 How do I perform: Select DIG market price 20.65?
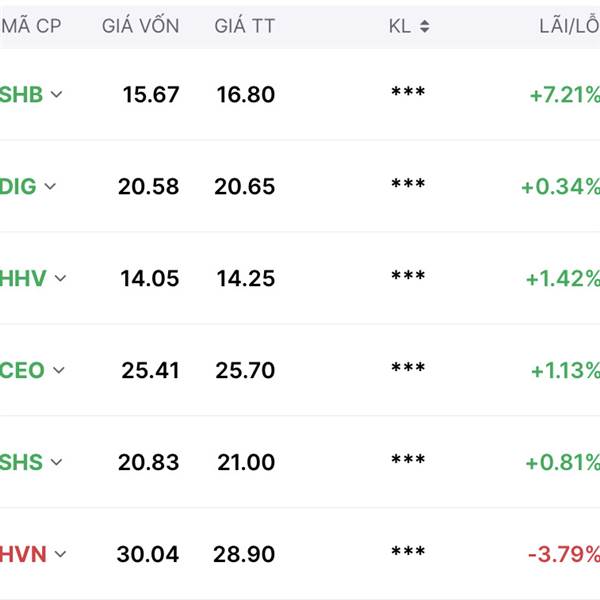click(245, 187)
